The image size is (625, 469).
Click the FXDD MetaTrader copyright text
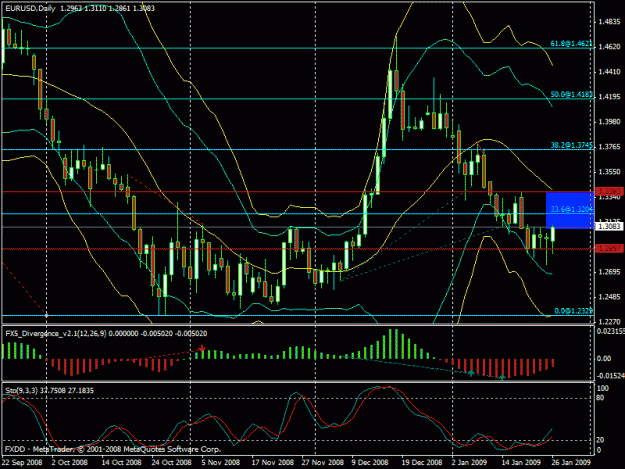113,449
